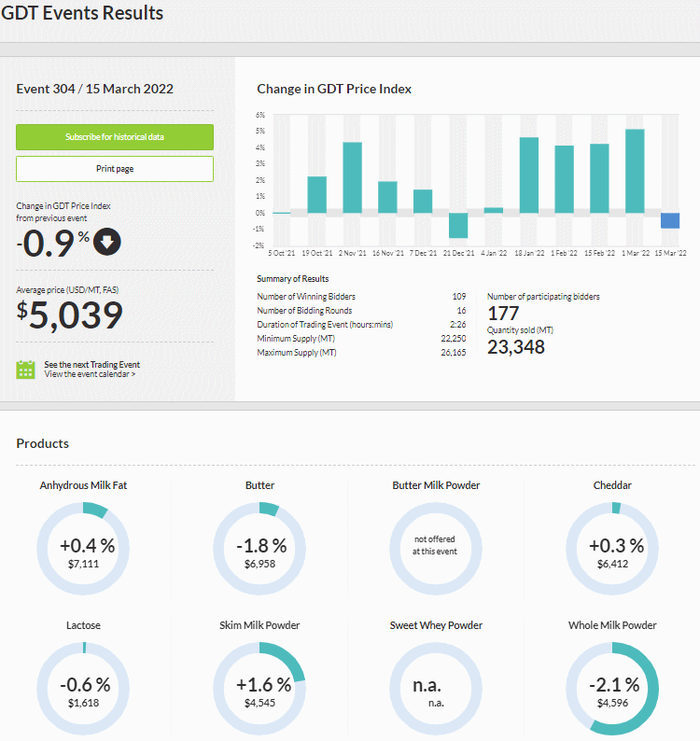Open the Lactose donut chart

pyautogui.click(x=83, y=689)
